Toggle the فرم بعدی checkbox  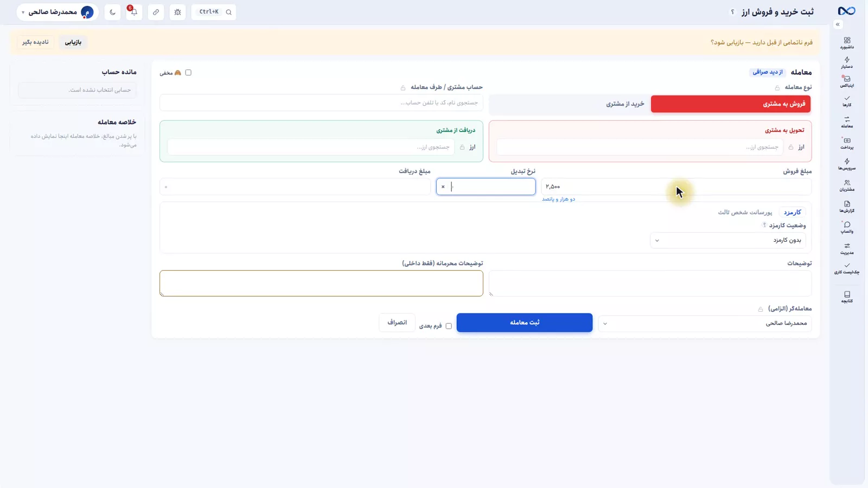[x=449, y=326]
